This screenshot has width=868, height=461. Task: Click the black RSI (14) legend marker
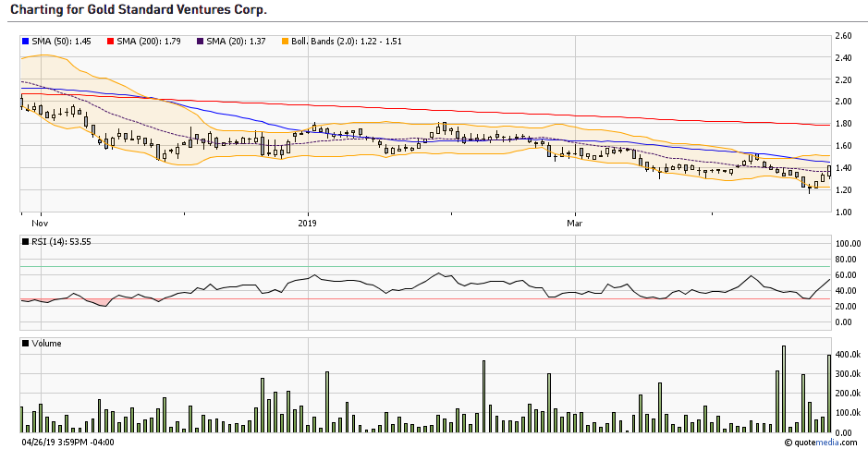[x=25, y=241]
